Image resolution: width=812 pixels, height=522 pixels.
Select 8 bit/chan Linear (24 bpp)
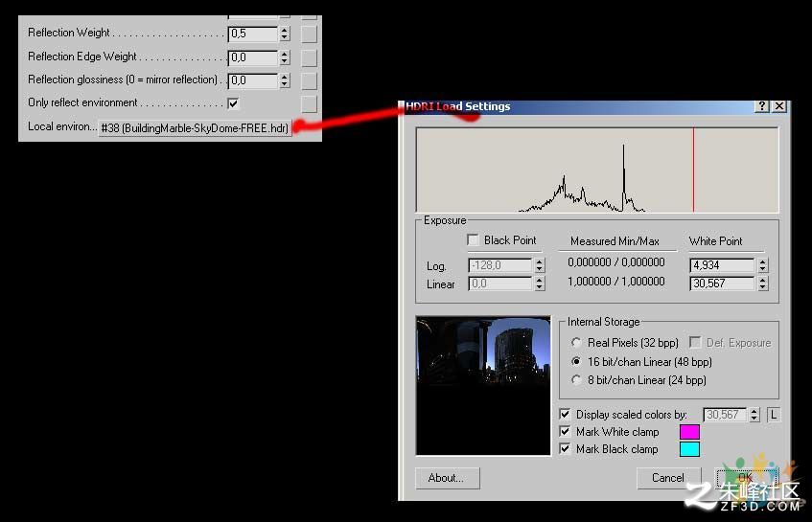coord(576,379)
